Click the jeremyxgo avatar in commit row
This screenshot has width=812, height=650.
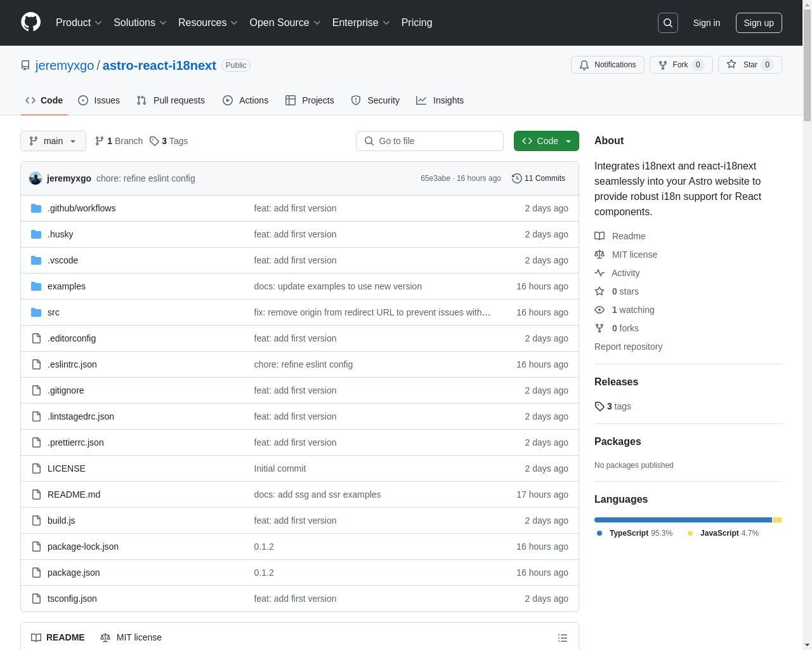click(36, 178)
